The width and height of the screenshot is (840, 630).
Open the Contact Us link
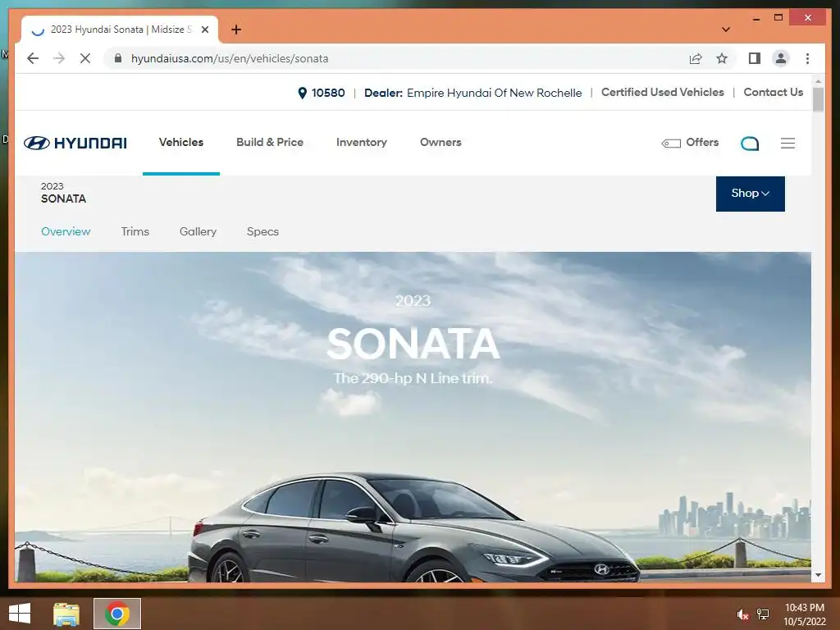(773, 92)
